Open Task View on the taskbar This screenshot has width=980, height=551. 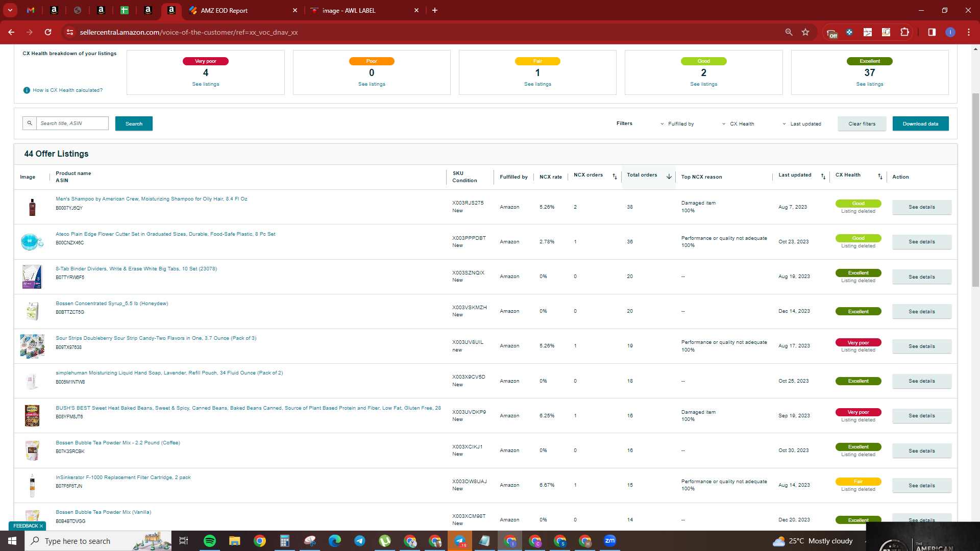click(x=184, y=541)
